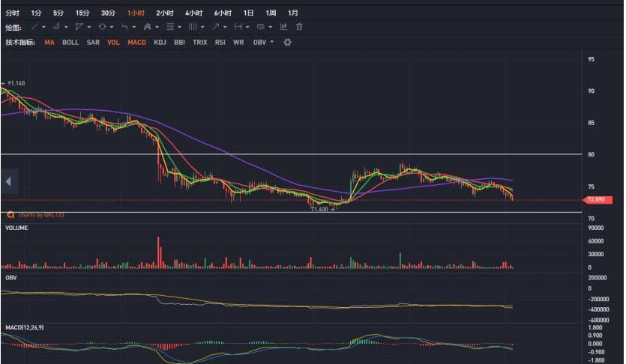Click the trash icon to delete drawings

pyautogui.click(x=300, y=27)
